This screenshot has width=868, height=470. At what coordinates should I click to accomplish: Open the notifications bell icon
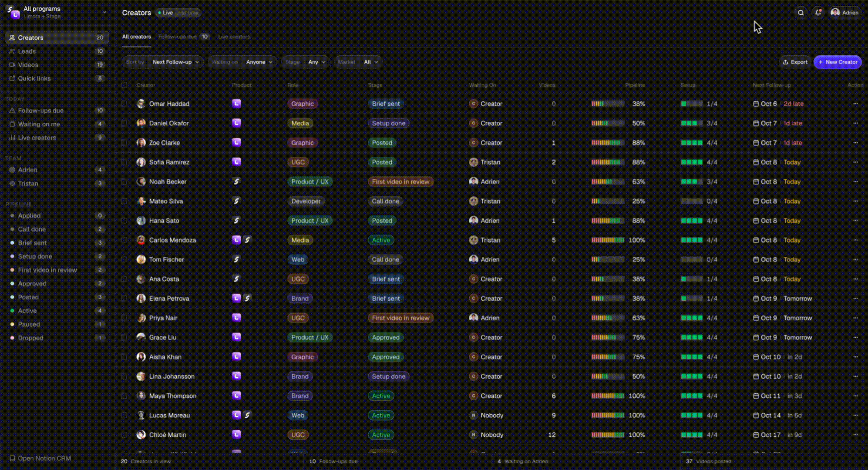pos(818,13)
